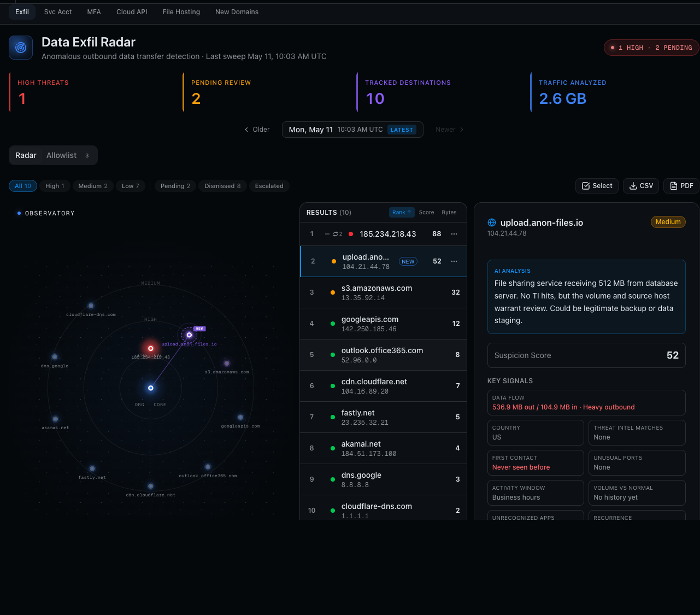This screenshot has width=700, height=615.
Task: Open the Exfil tab
Action: (x=22, y=12)
